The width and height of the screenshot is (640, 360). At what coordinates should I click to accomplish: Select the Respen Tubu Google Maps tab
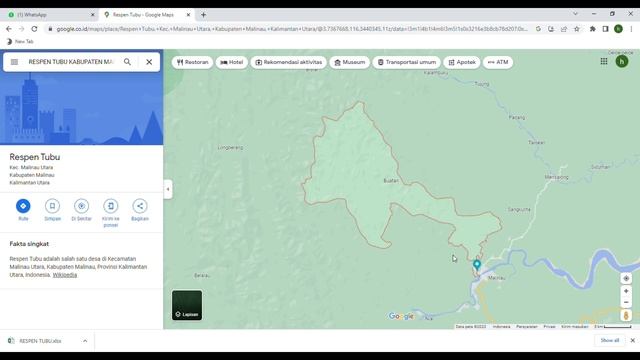pyautogui.click(x=143, y=15)
